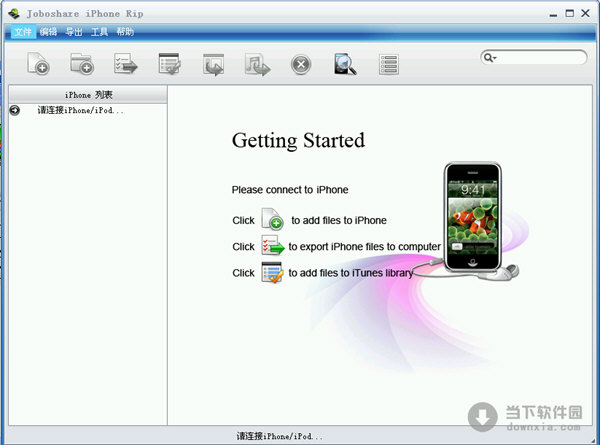Viewport: 600px width, 445px height.
Task: Click add files icon in Getting Started
Action: 272,219
